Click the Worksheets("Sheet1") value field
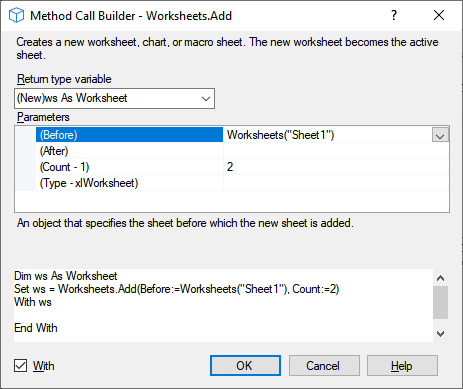 coord(328,135)
